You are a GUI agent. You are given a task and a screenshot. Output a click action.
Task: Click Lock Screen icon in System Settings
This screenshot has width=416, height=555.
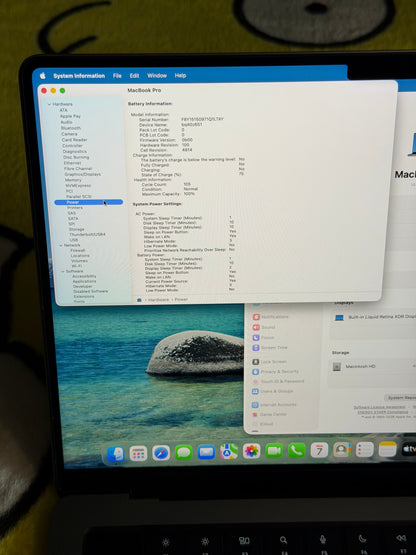click(256, 362)
